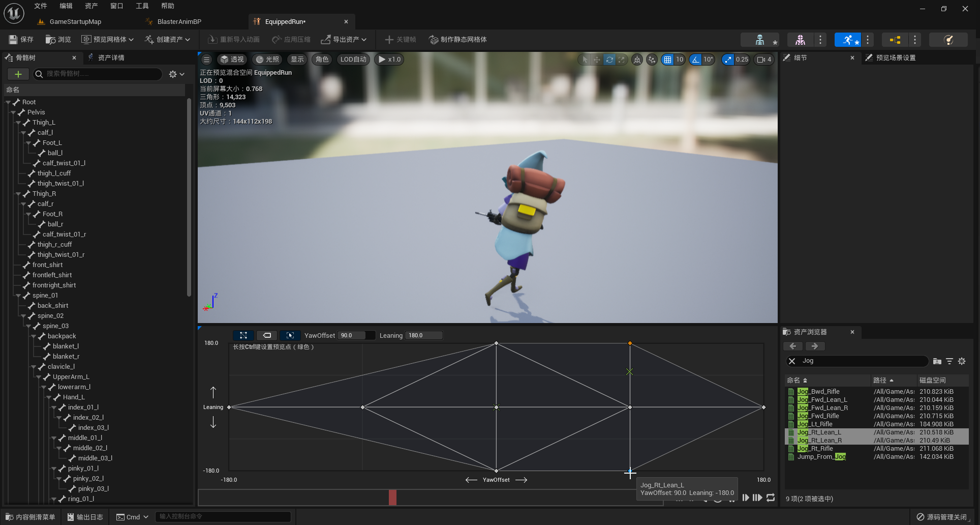Open the 导出资产 dropdown
The height and width of the screenshot is (525, 980).
point(344,40)
